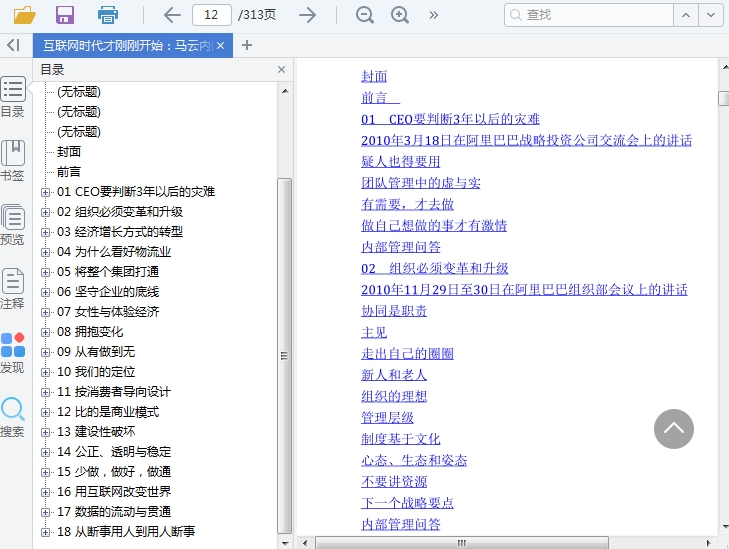This screenshot has width=729, height=549.
Task: Save the document with the floppy icon
Action: (65, 15)
